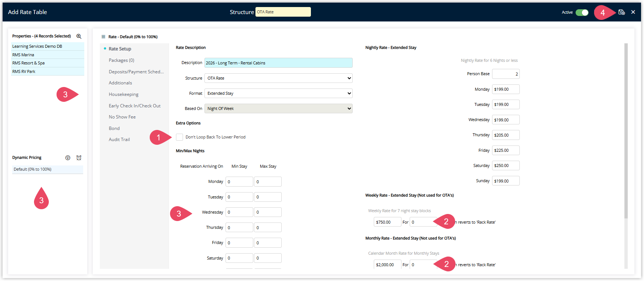Open Deposits/Payment Schedule tab
The width and height of the screenshot is (644, 281).
[136, 72]
